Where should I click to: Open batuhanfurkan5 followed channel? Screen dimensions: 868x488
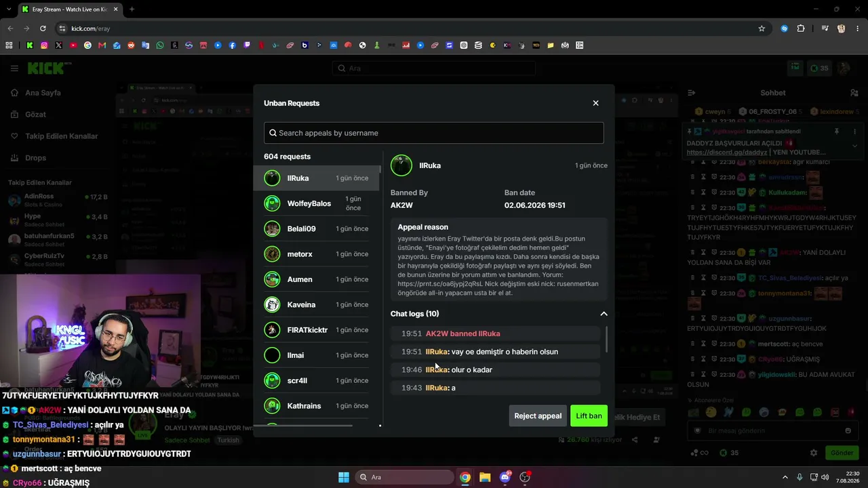point(58,239)
